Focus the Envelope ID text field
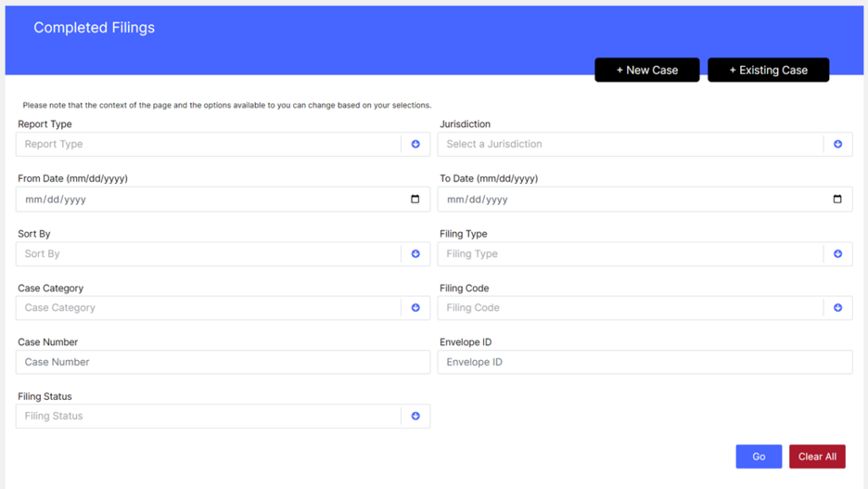 pyautogui.click(x=644, y=362)
